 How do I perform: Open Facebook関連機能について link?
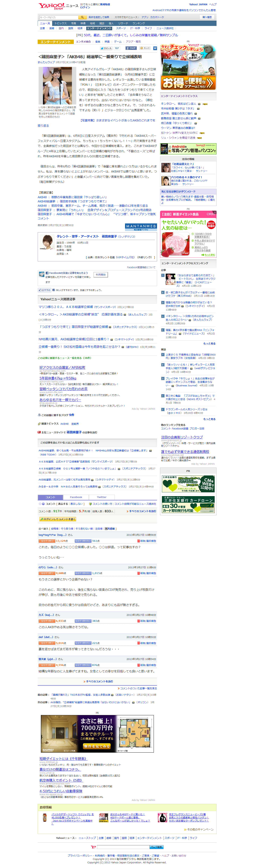[x=141, y=267]
